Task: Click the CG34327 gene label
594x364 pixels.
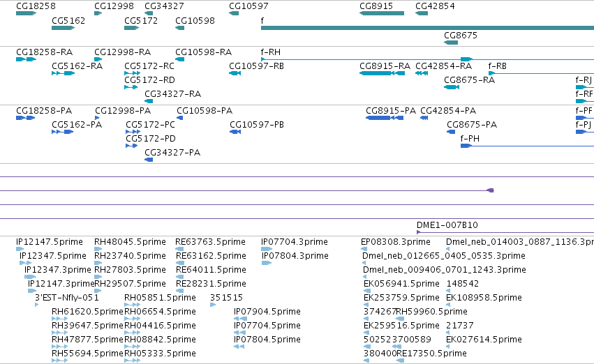Action: point(165,6)
